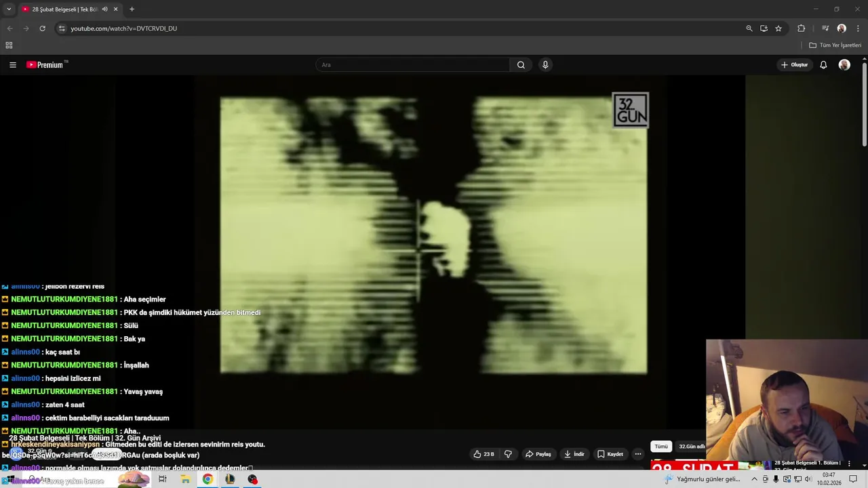Download the video with İndir
868x488 pixels.
coord(574,454)
